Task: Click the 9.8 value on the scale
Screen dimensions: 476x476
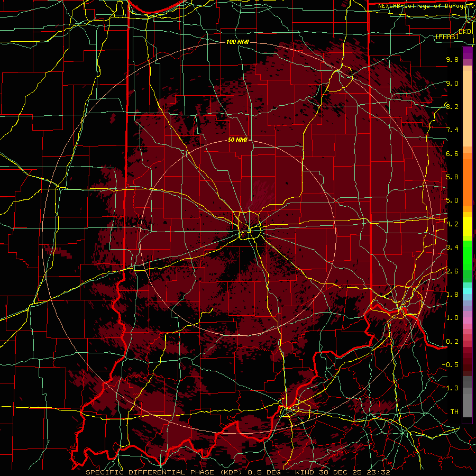Action: click(452, 59)
